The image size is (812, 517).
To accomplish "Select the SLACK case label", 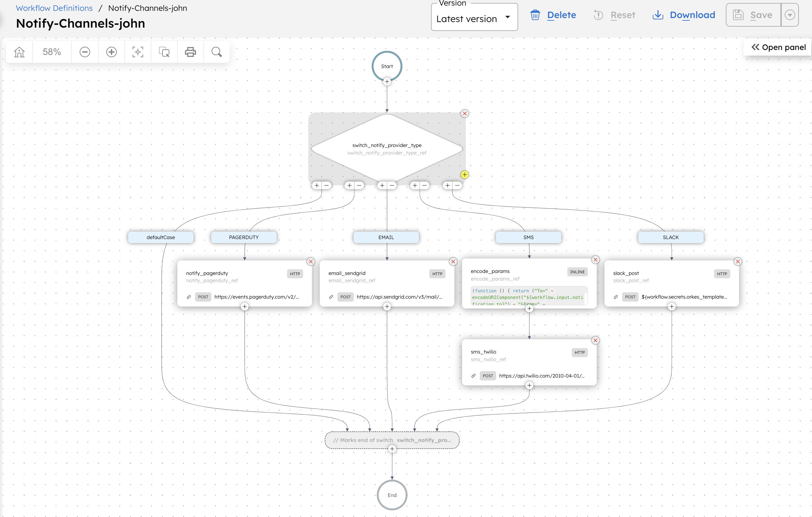I will click(671, 237).
